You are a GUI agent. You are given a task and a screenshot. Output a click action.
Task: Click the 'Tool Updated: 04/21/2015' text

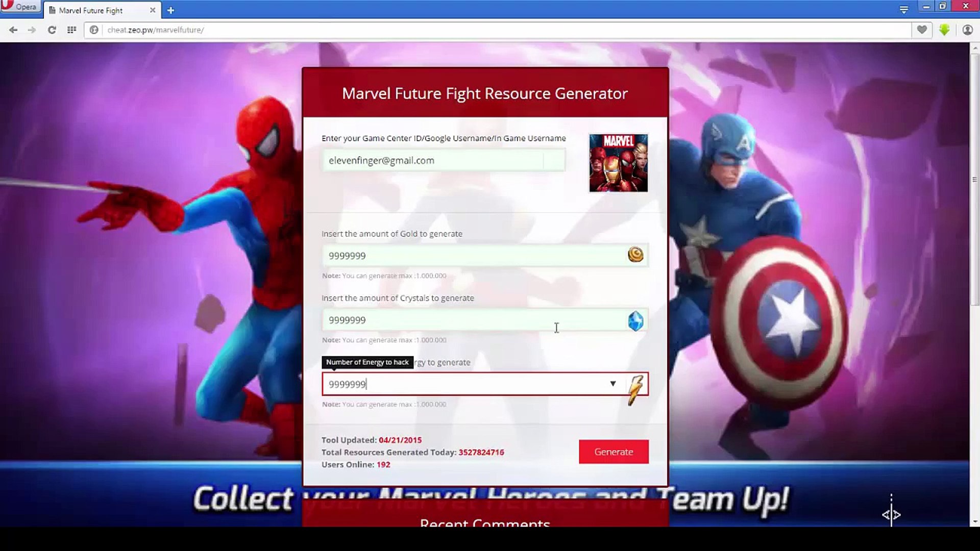coord(372,440)
